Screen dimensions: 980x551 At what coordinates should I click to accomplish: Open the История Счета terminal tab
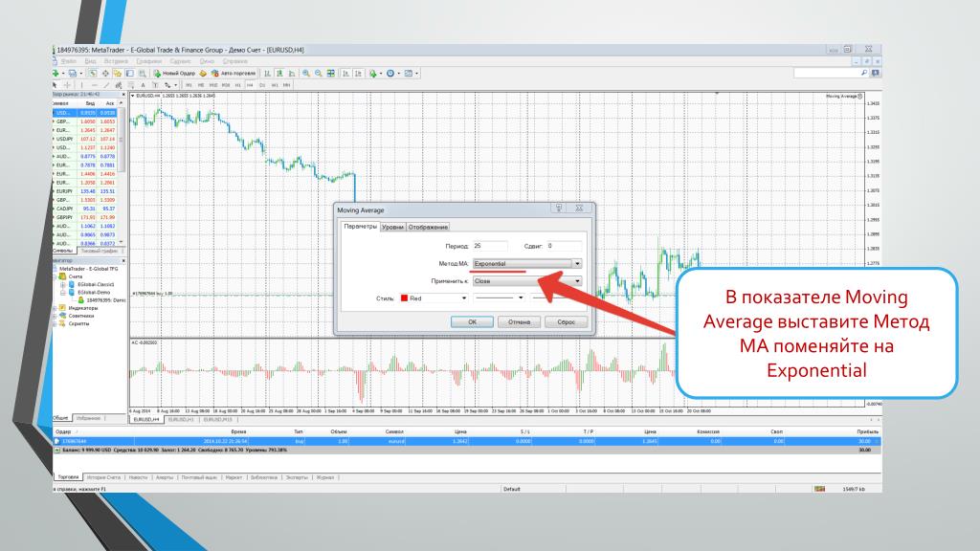click(103, 477)
